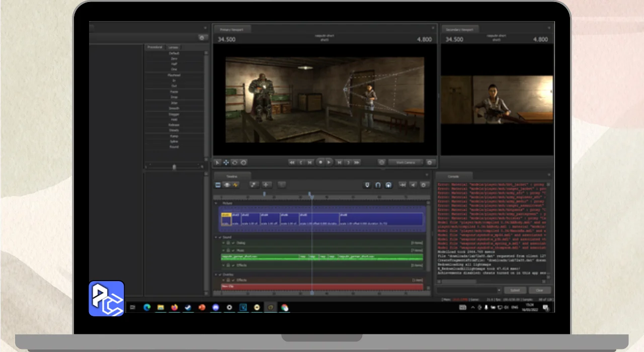
Task: Collapse the Music track expander arrow
Action: click(x=223, y=250)
